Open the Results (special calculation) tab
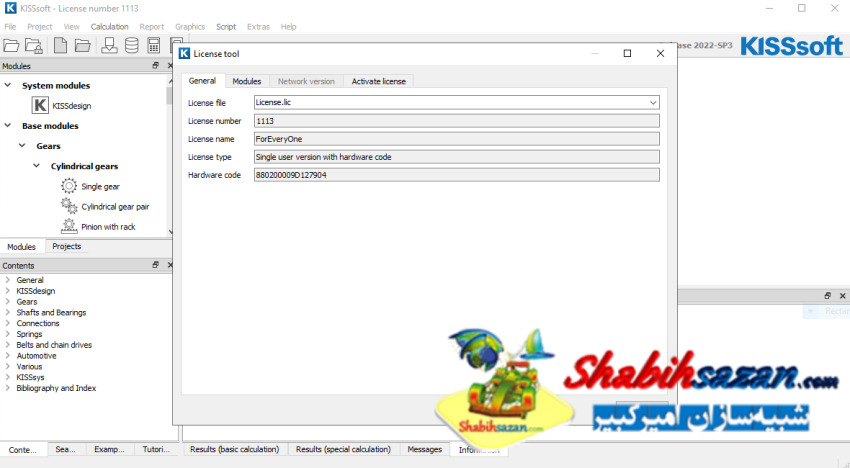The image size is (850, 468). click(343, 450)
